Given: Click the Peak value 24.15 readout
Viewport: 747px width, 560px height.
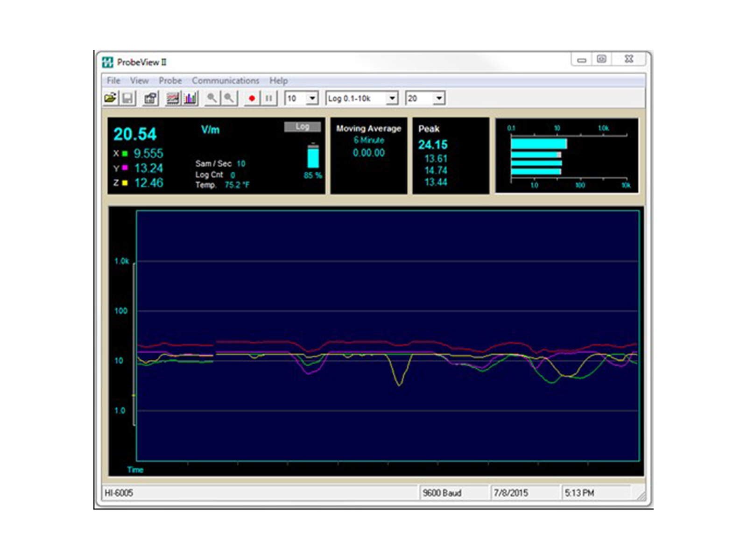Looking at the screenshot, I should click(433, 145).
